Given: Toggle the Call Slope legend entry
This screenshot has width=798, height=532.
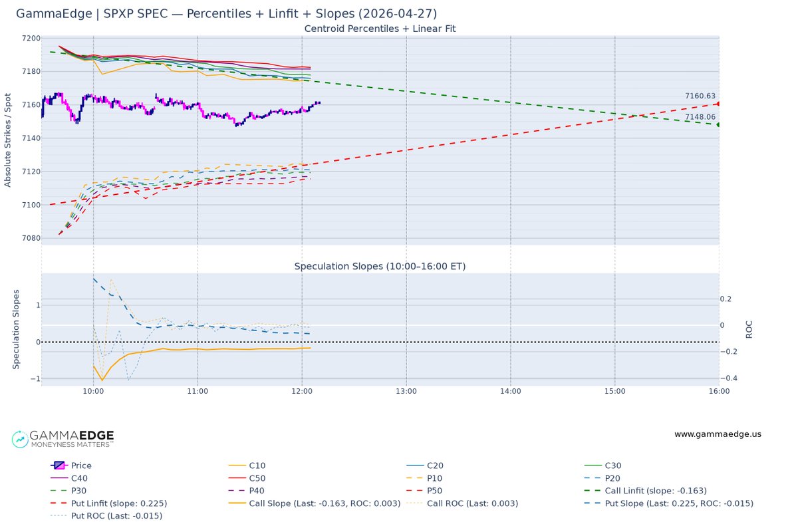Looking at the screenshot, I should (x=314, y=503).
